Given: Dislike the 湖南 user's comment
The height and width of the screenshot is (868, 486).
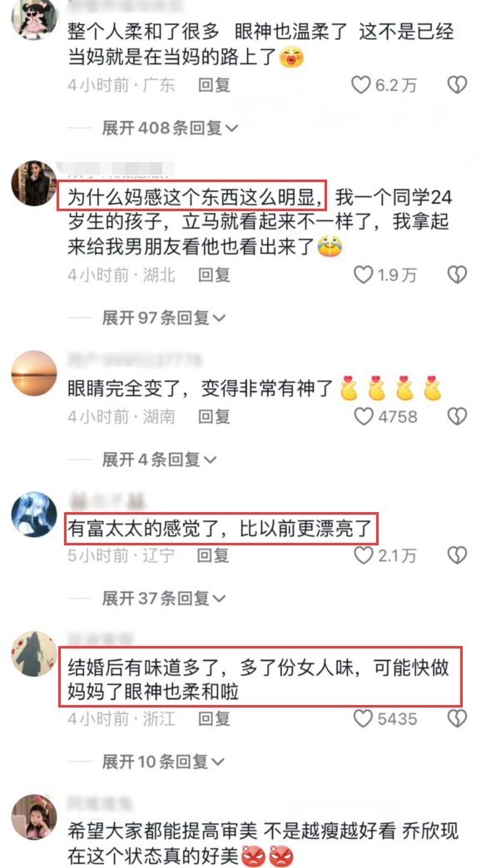Looking at the screenshot, I should (x=457, y=417).
